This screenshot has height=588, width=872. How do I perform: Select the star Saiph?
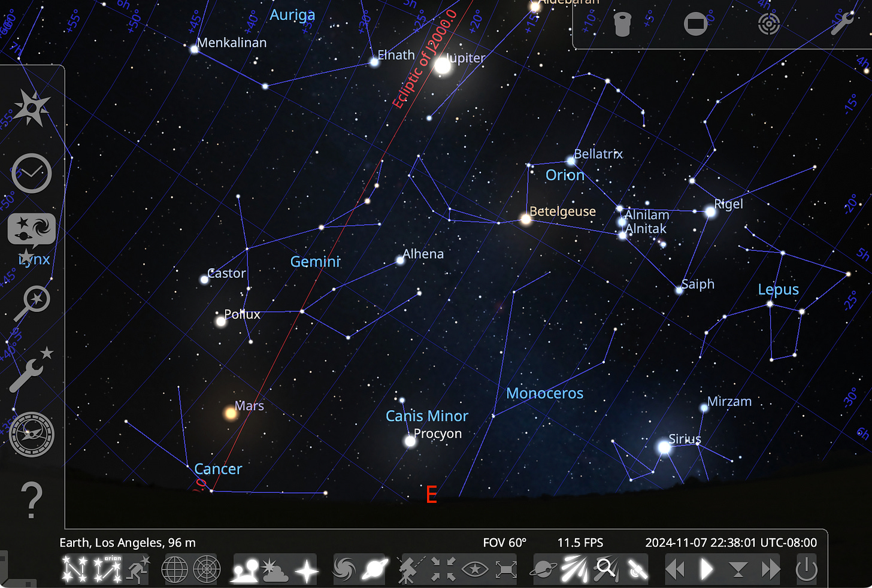pos(679,290)
